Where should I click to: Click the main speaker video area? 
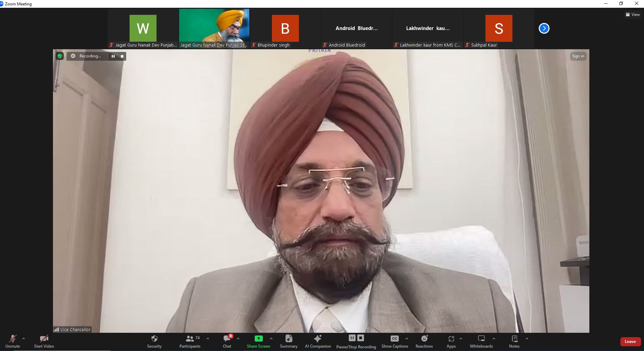pyautogui.click(x=321, y=191)
